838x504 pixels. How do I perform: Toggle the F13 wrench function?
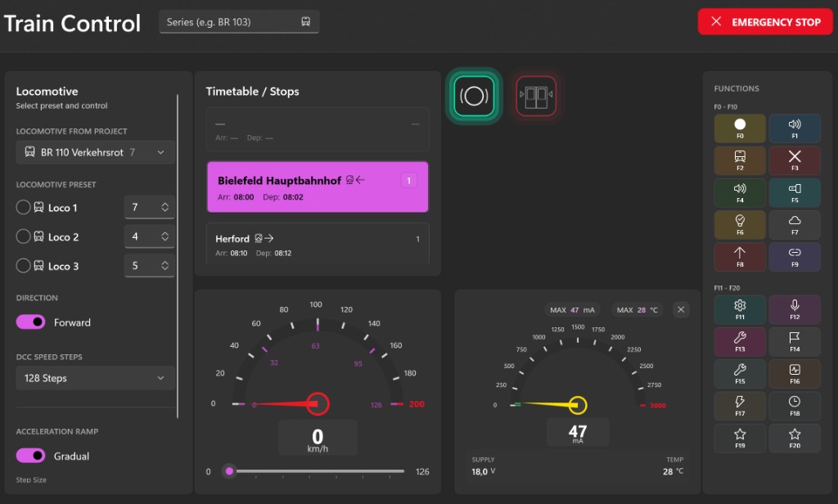pos(740,341)
